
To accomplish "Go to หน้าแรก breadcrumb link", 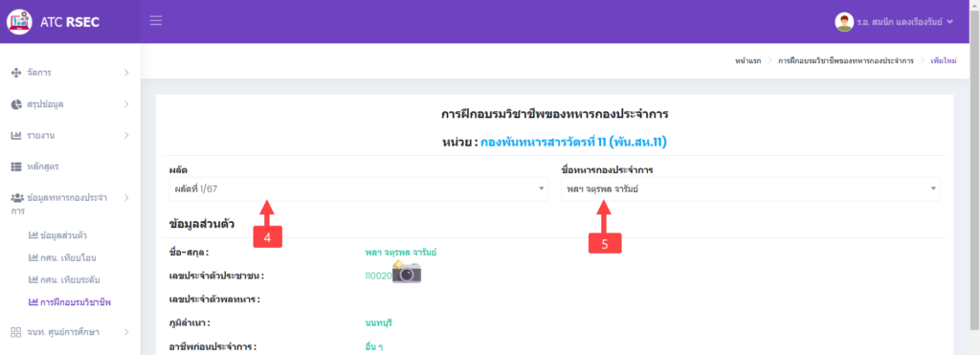I will point(748,61).
